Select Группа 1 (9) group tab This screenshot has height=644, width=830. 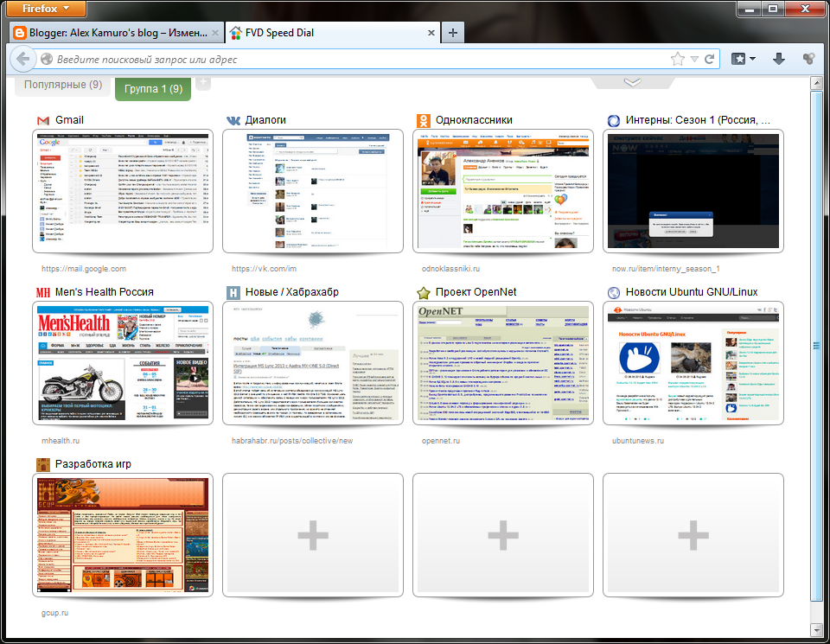coord(153,89)
